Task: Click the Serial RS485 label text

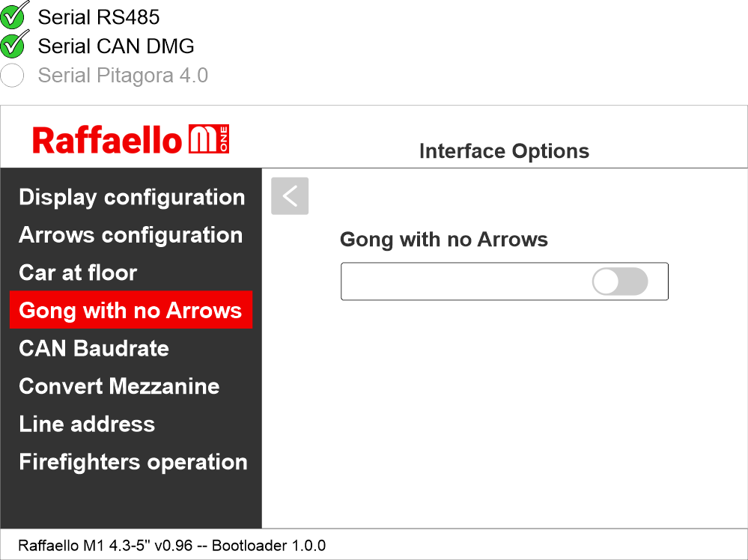Action: pyautogui.click(x=99, y=16)
